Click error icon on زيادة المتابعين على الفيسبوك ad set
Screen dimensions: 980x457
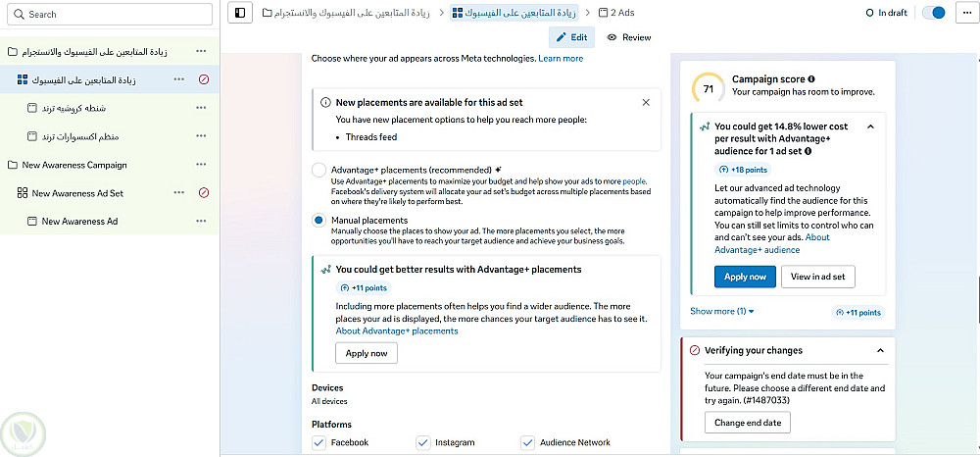tap(203, 79)
